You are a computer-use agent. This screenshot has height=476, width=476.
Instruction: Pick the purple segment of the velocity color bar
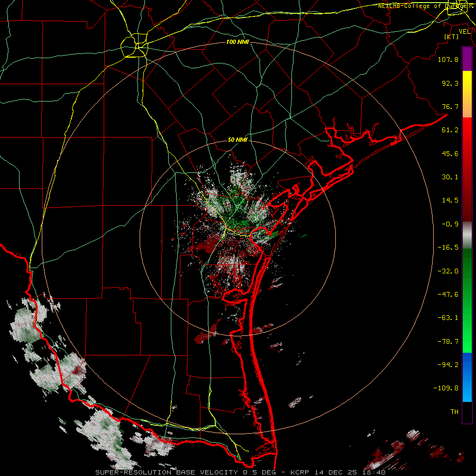tap(467, 59)
